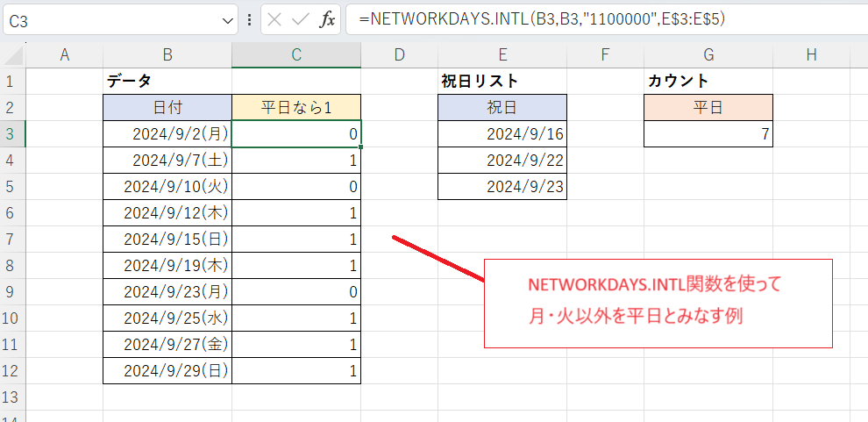Click the fill handle of cell C3
Image resolution: width=868 pixels, height=422 pixels.
pos(361,147)
